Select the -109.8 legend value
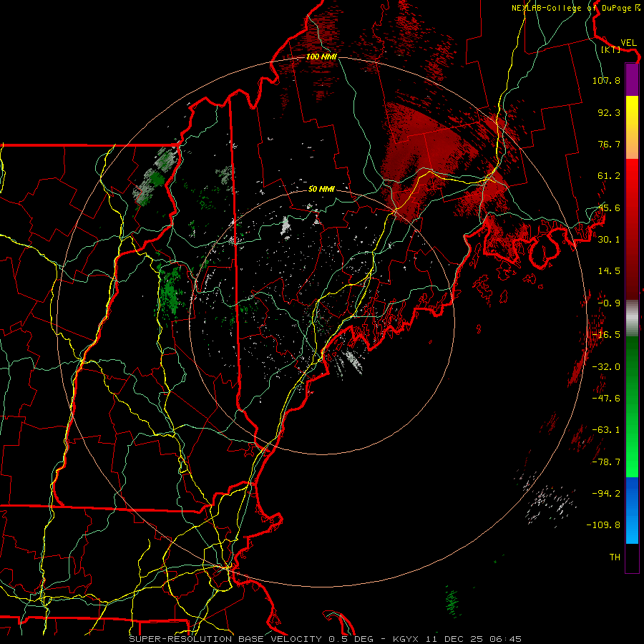 coord(604,525)
